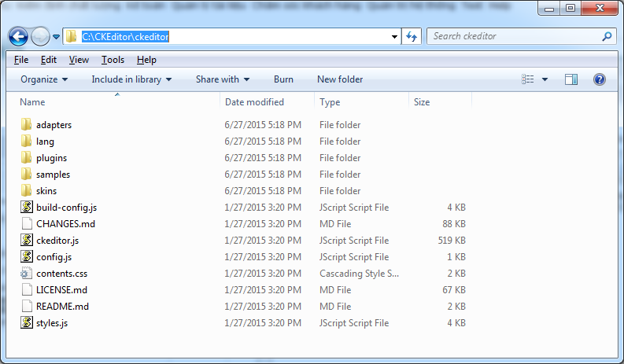Open the Tools menu
Image resolution: width=624 pixels, height=364 pixels.
pos(113,60)
